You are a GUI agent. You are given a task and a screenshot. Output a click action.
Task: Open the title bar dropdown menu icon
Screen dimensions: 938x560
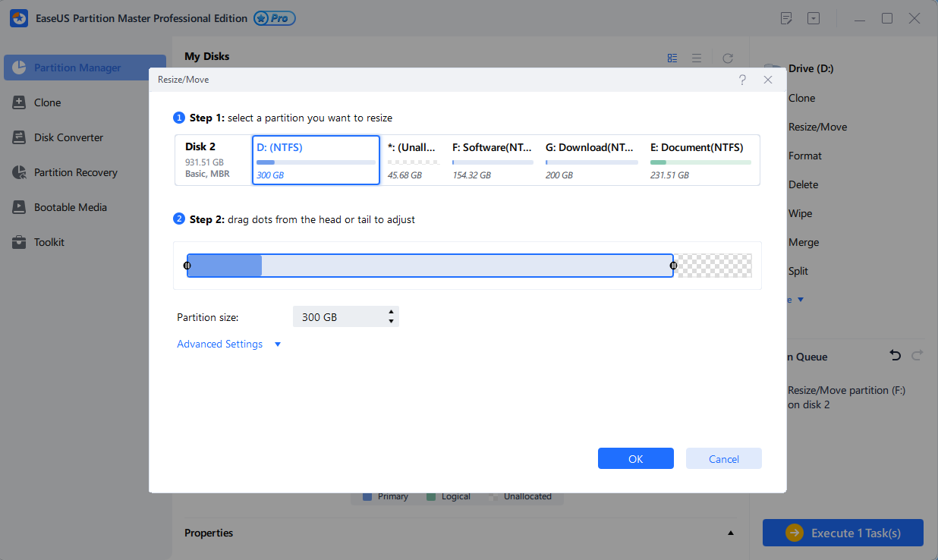(x=814, y=18)
